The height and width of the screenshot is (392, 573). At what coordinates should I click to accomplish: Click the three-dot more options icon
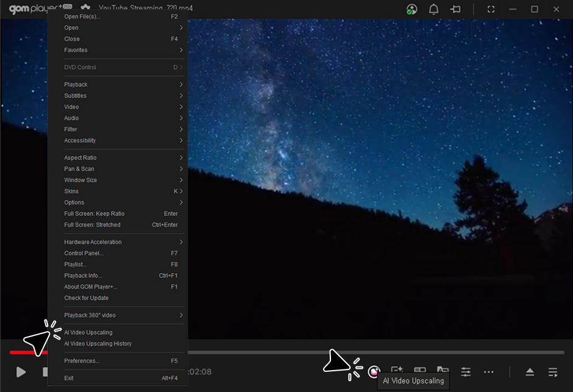[489, 371]
